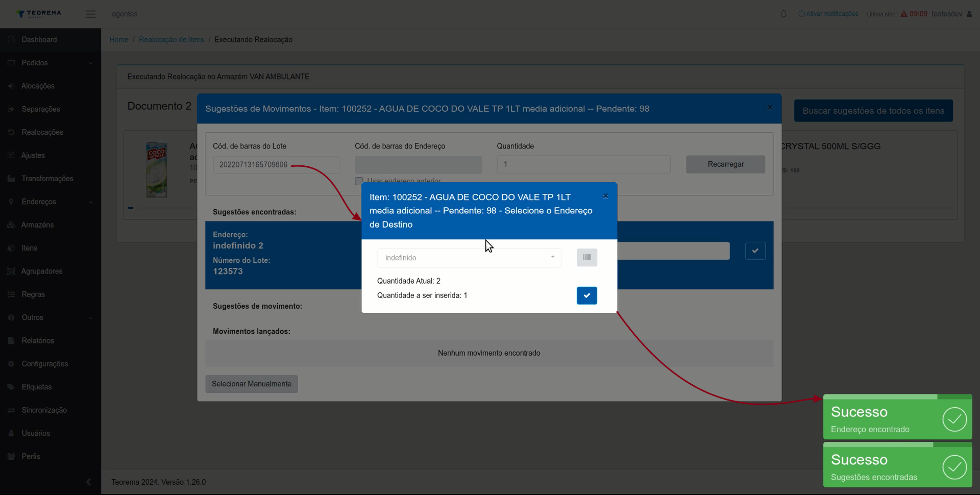Image resolution: width=980 pixels, height=495 pixels.
Task: Click the coconut water product thumbnail
Action: click(x=157, y=170)
